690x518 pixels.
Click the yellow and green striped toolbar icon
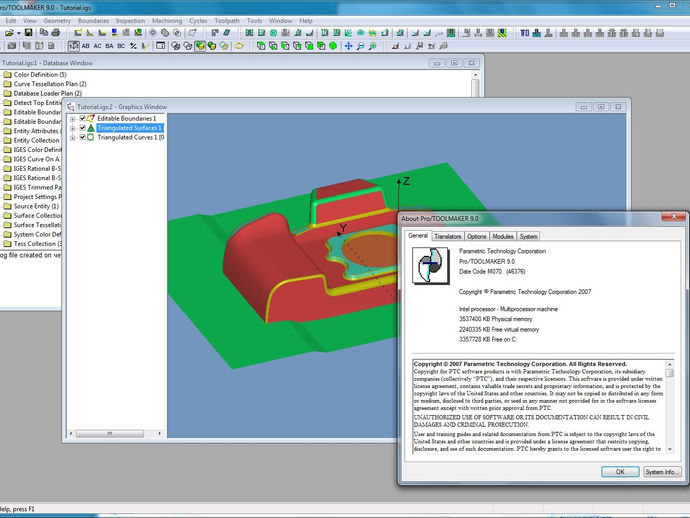[x=502, y=33]
